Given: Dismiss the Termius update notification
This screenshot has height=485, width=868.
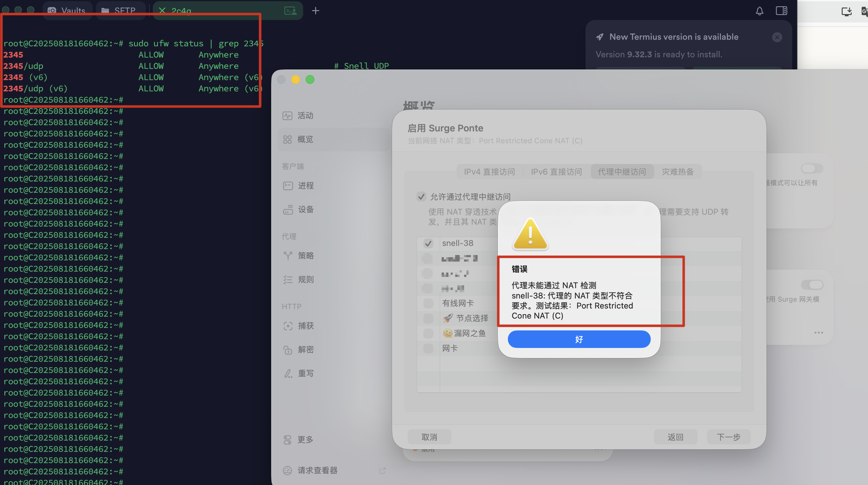Looking at the screenshot, I should (777, 37).
